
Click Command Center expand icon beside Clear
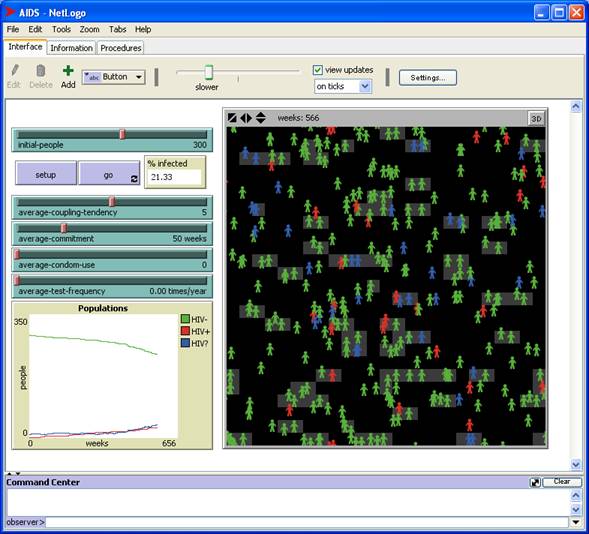point(535,482)
